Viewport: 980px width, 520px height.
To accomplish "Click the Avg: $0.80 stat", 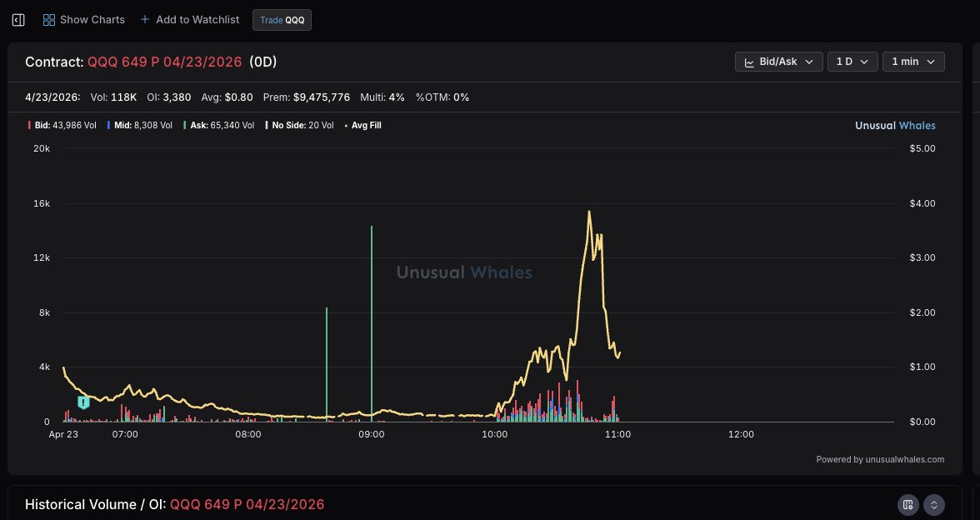I will pyautogui.click(x=227, y=97).
